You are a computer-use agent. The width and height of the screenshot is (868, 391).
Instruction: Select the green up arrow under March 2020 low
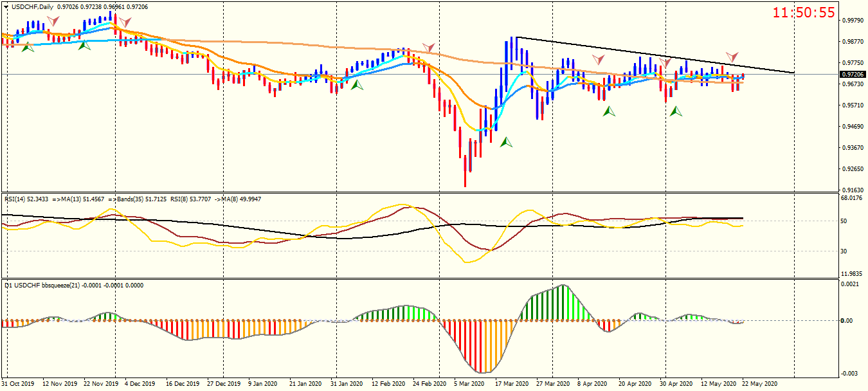tap(507, 142)
